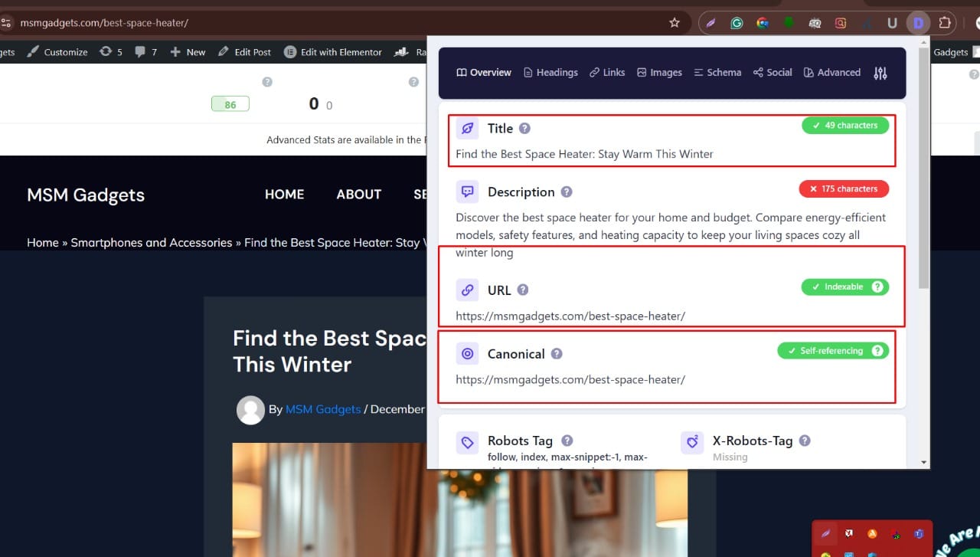980x557 pixels.
Task: Open the Images tab
Action: pyautogui.click(x=659, y=73)
